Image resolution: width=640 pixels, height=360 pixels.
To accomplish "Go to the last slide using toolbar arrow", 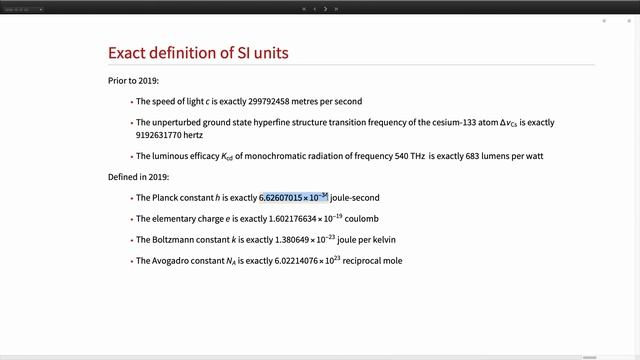I will pos(336,9).
